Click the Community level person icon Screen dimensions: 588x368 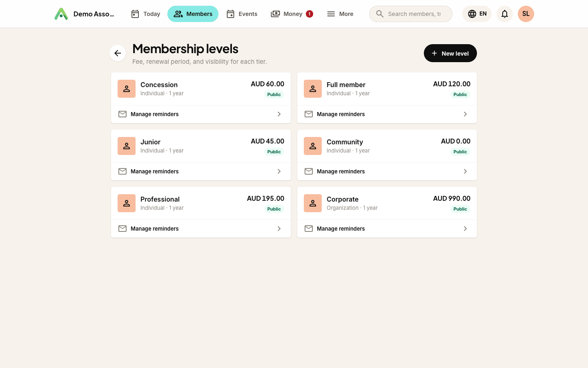point(313,146)
